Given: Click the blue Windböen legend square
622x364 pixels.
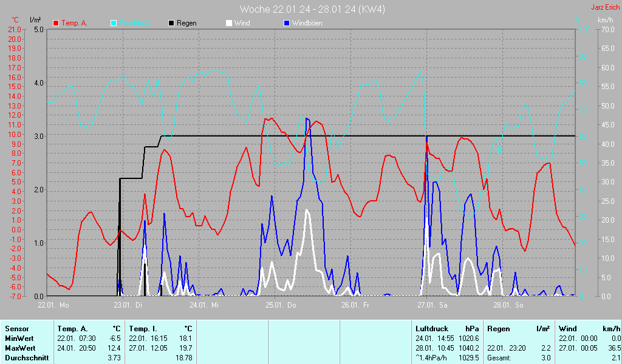Looking at the screenshot, I should [287, 23].
